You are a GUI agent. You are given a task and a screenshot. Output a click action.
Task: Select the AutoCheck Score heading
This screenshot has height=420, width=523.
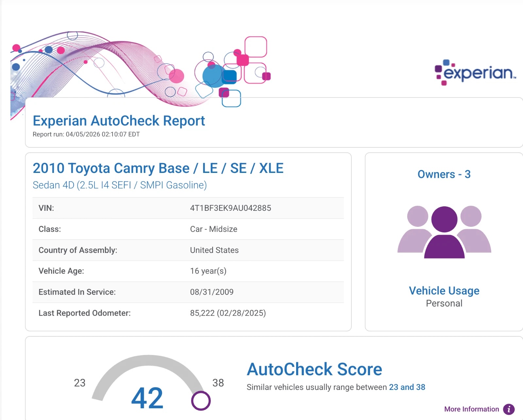[314, 369]
